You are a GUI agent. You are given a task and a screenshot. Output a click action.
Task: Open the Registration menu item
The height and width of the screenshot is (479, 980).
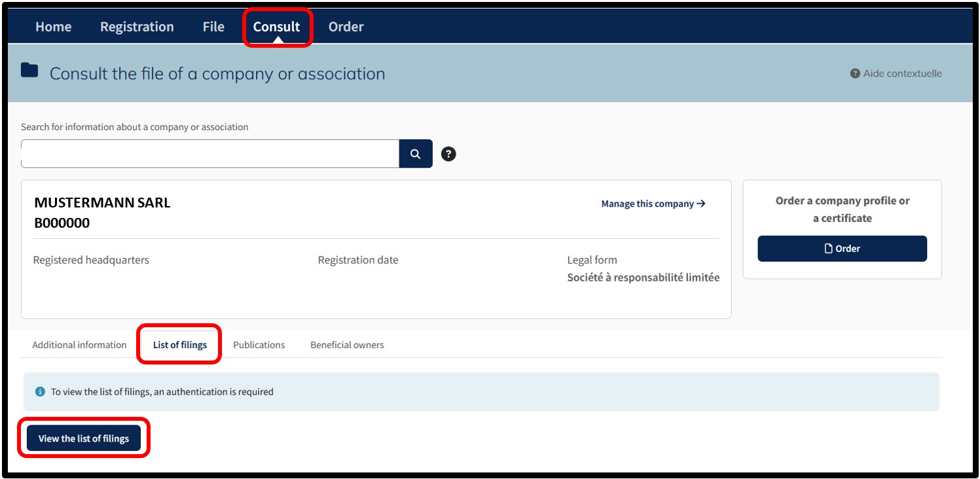137,27
